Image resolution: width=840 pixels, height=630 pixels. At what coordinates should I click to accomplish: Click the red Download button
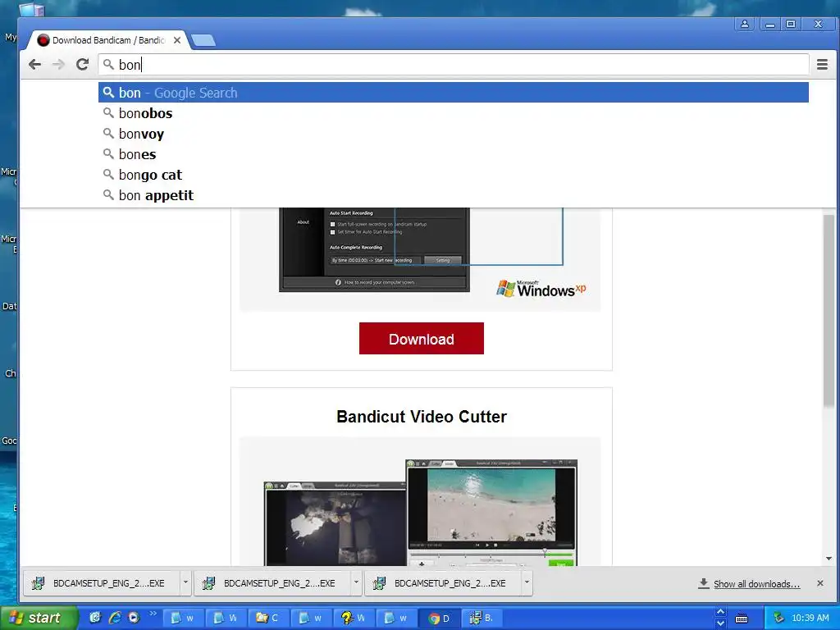click(421, 339)
